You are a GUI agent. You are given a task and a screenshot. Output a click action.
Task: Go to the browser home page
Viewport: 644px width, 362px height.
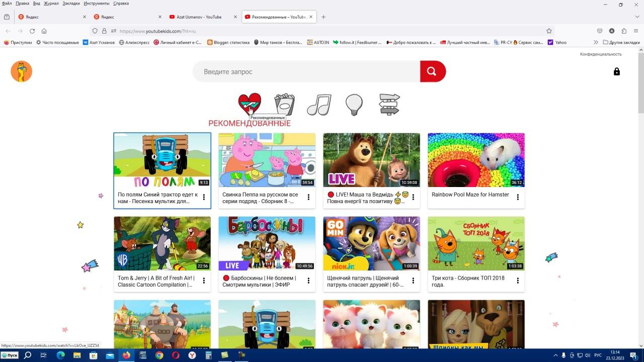[44, 31]
